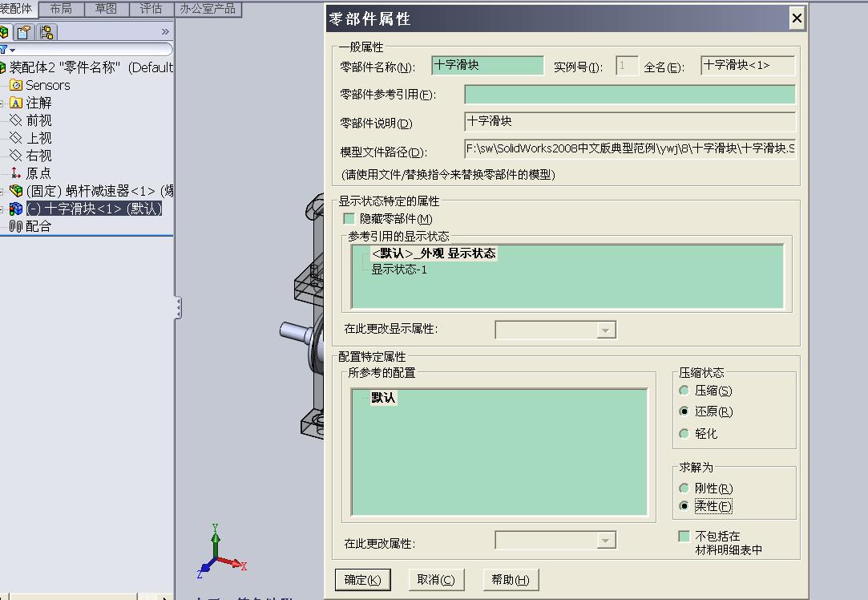868x600 pixels.
Task: Toggle 不包括在材料明细表中 checkbox
Action: [x=684, y=537]
